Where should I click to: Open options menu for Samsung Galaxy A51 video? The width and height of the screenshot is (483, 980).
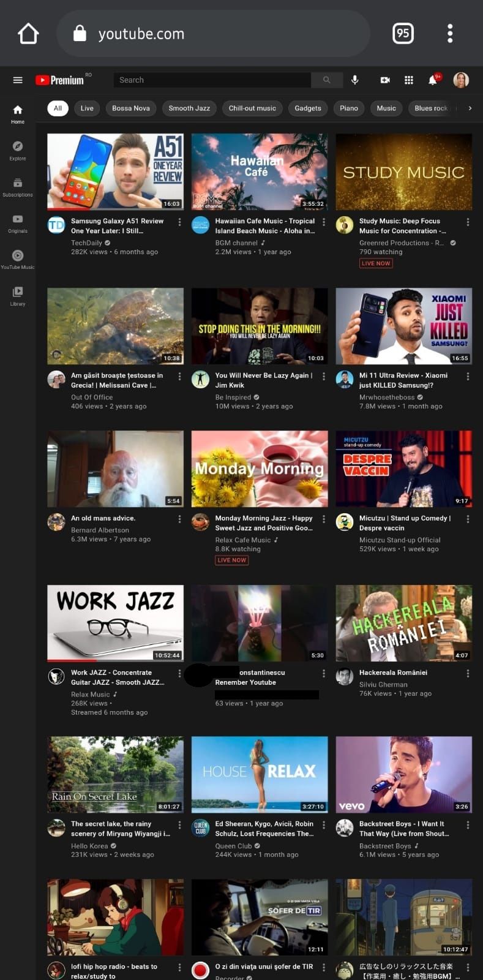click(x=179, y=222)
